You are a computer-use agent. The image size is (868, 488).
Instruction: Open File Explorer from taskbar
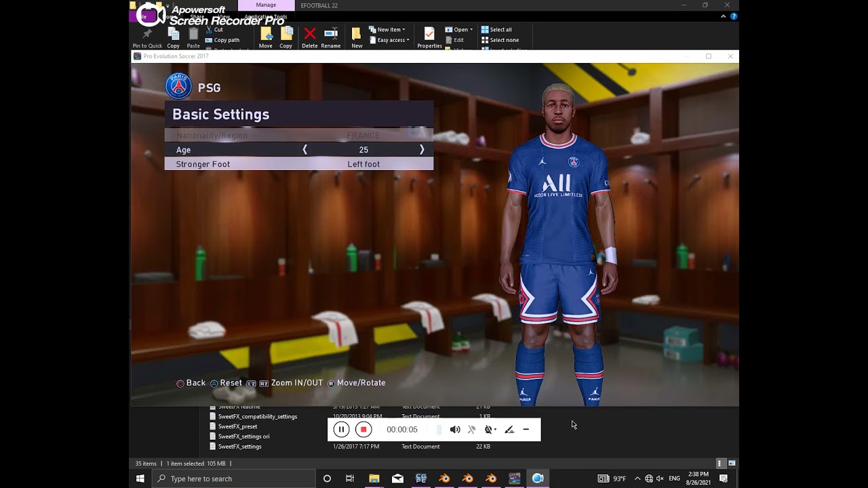coord(374,479)
